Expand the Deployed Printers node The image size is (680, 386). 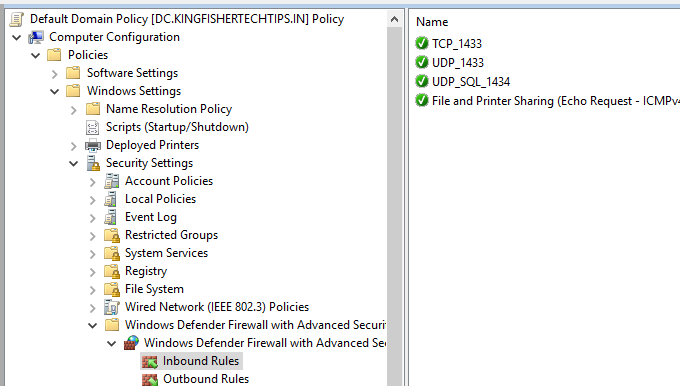(74, 146)
